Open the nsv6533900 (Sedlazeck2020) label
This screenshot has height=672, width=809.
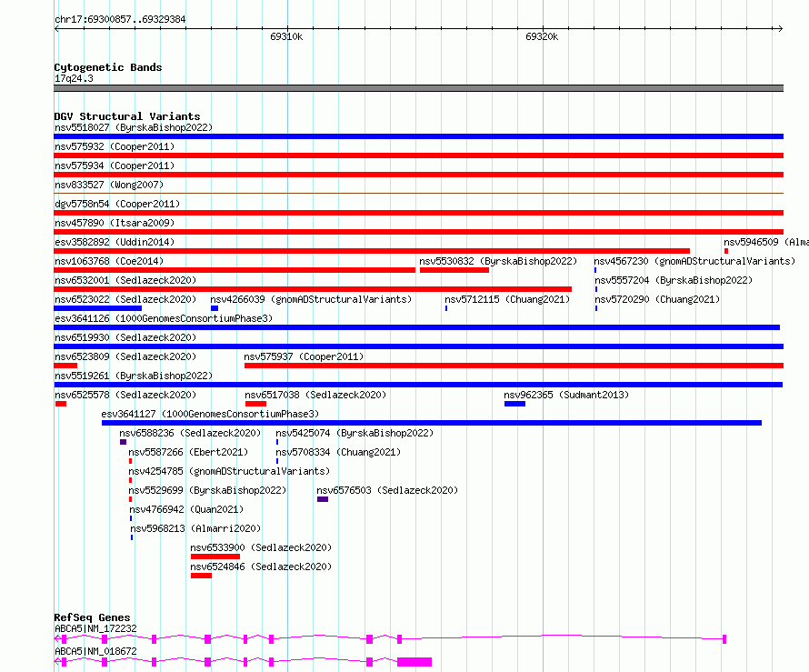coord(261,547)
